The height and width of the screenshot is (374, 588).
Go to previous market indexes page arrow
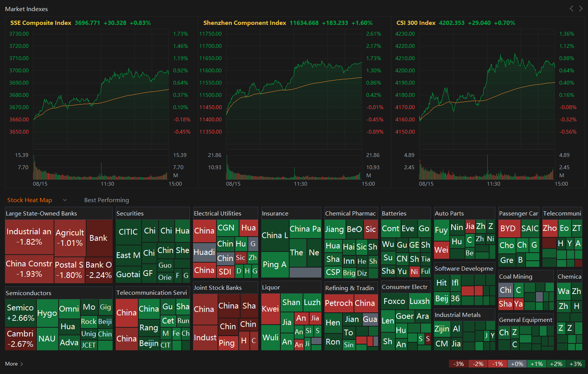tap(571, 8)
